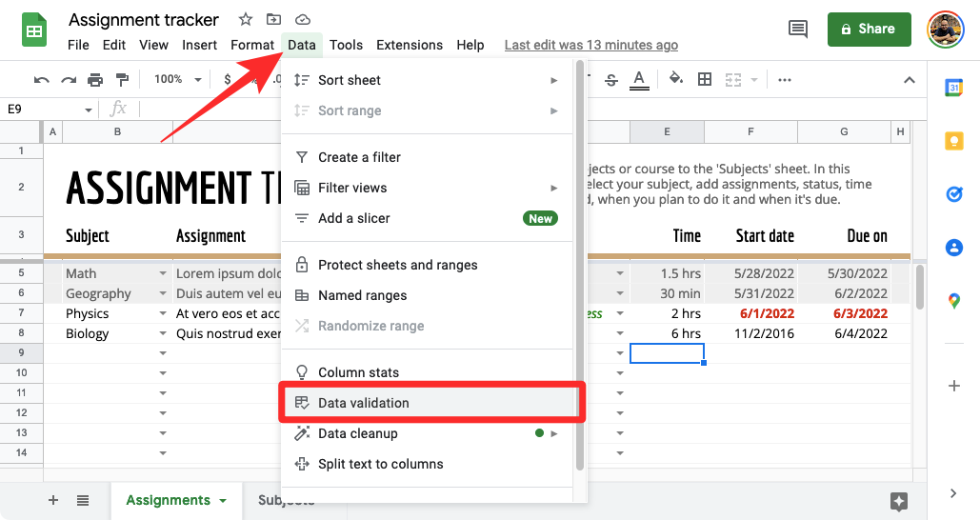
Task: Click the print icon in toolbar
Action: [x=95, y=80]
